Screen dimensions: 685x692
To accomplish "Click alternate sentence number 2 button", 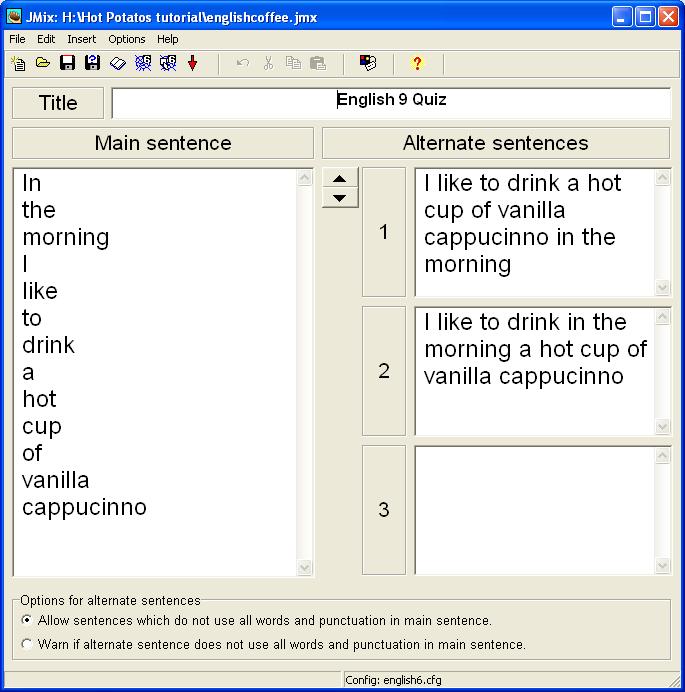I will [384, 371].
